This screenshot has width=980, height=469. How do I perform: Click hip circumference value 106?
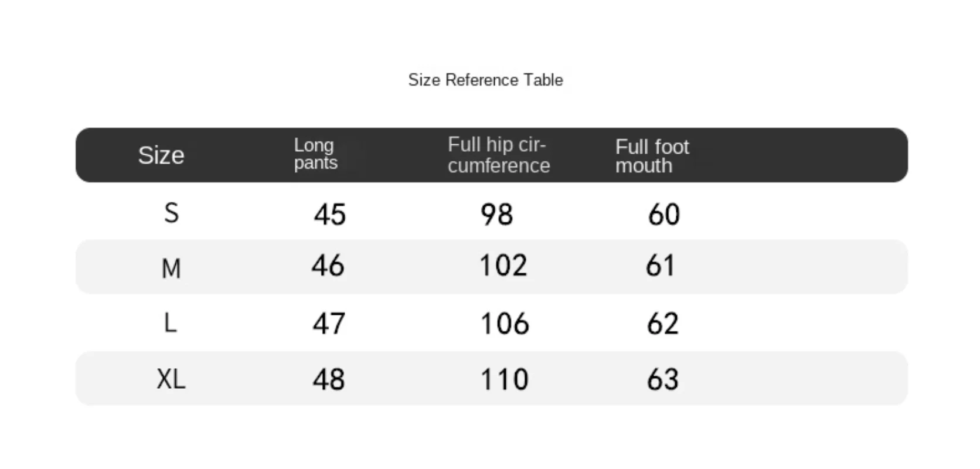click(x=504, y=324)
